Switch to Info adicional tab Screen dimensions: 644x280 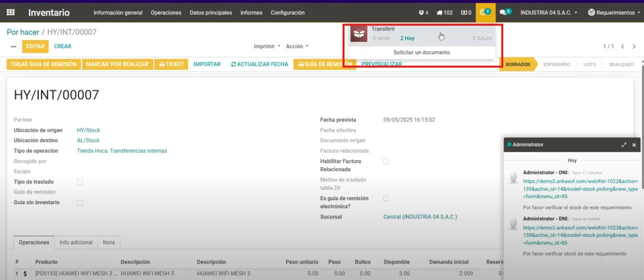click(76, 243)
